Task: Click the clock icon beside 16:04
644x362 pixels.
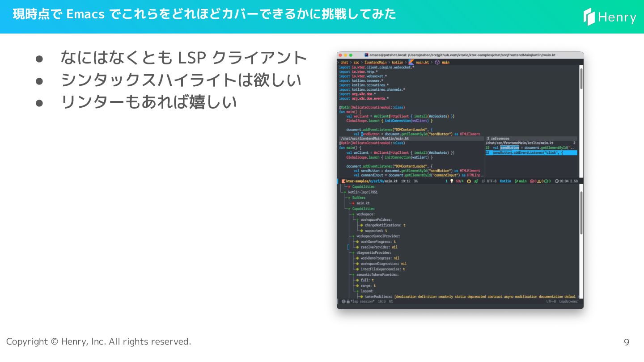Action: (x=557, y=181)
